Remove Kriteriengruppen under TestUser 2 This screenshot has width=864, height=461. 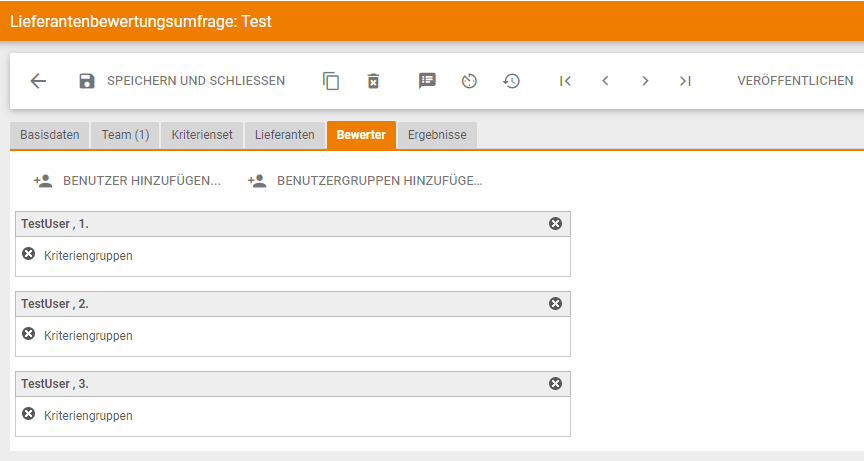tap(29, 334)
